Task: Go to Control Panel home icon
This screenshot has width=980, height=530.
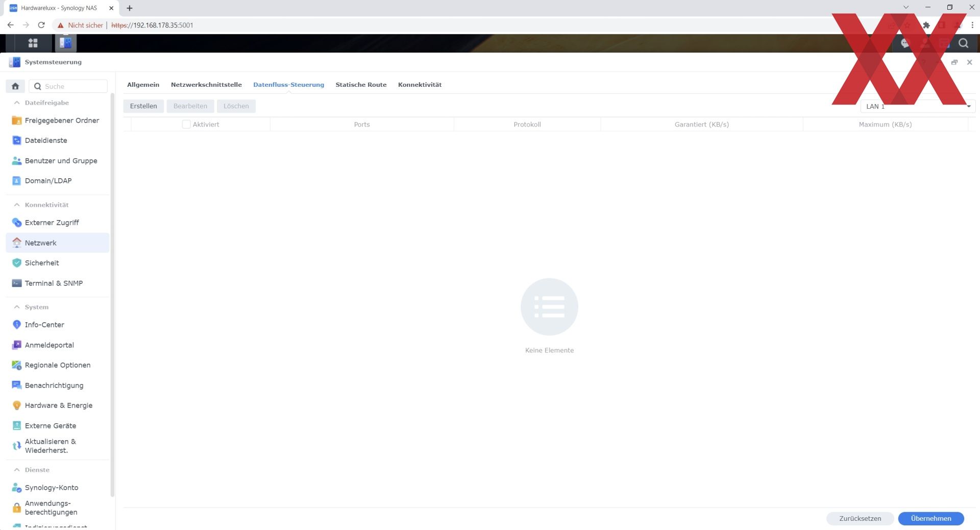Action: pos(15,86)
